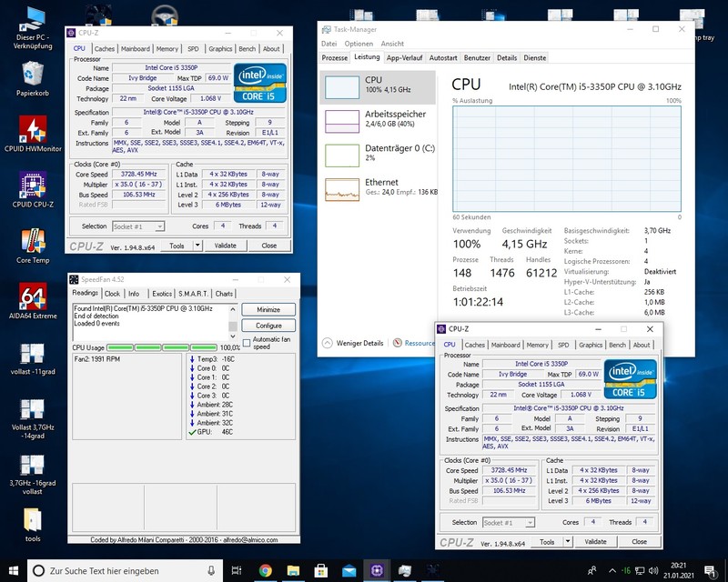Select the Core Temp desktop icon
728x582 pixels.
pyautogui.click(x=33, y=246)
